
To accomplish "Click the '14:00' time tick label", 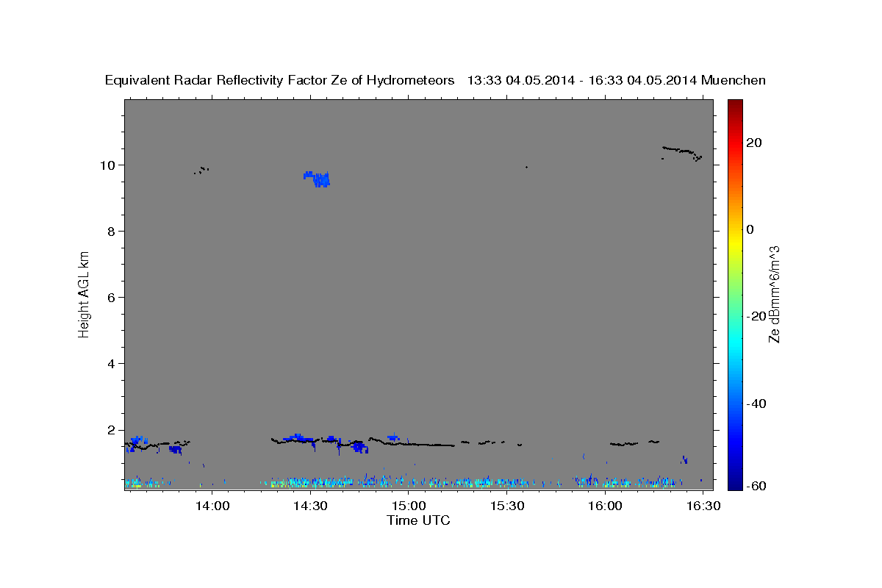I will click(212, 506).
